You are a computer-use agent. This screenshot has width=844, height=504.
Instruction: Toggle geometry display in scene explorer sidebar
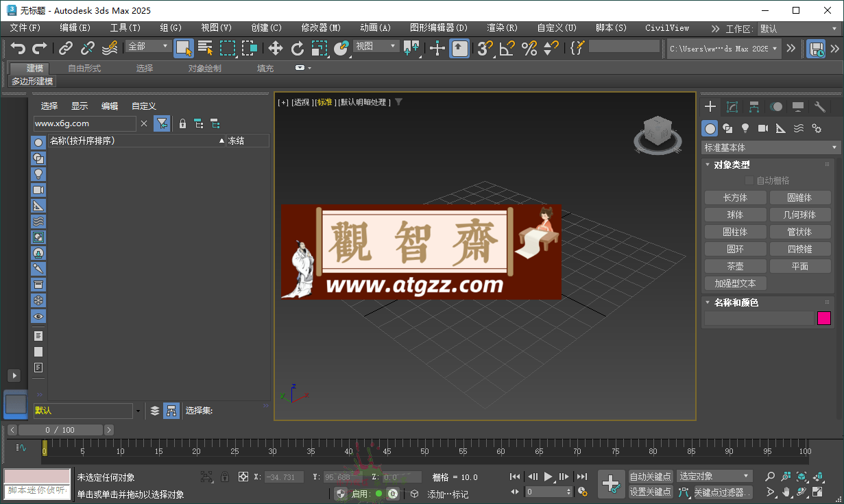coord(38,142)
